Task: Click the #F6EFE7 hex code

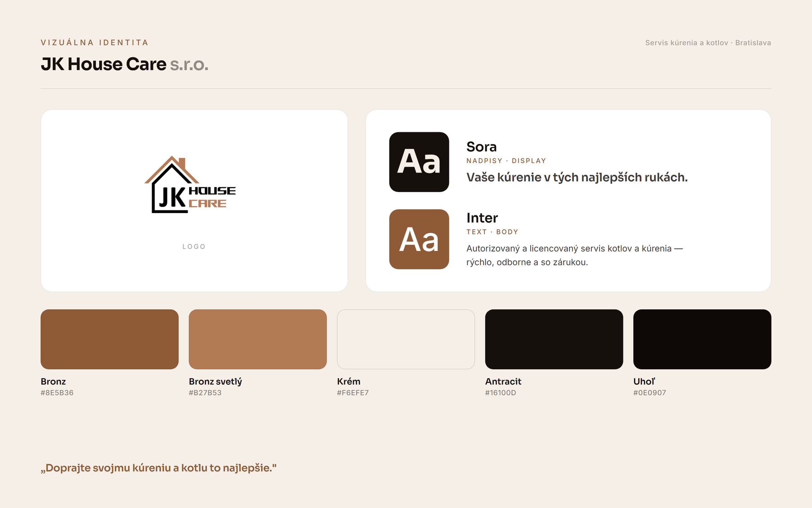Action: [x=353, y=393]
